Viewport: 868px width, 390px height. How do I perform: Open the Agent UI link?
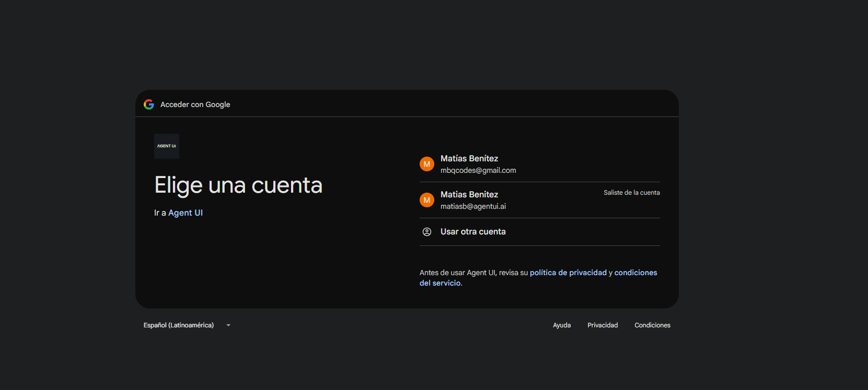tap(186, 213)
